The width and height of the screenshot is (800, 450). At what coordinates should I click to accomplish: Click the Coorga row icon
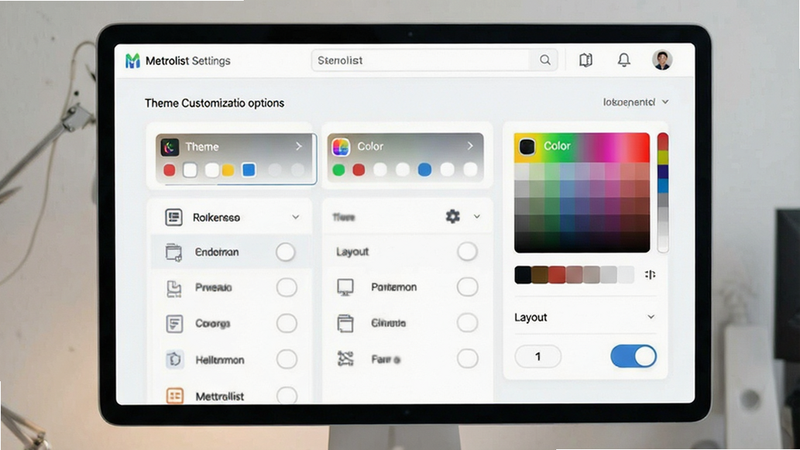174,323
